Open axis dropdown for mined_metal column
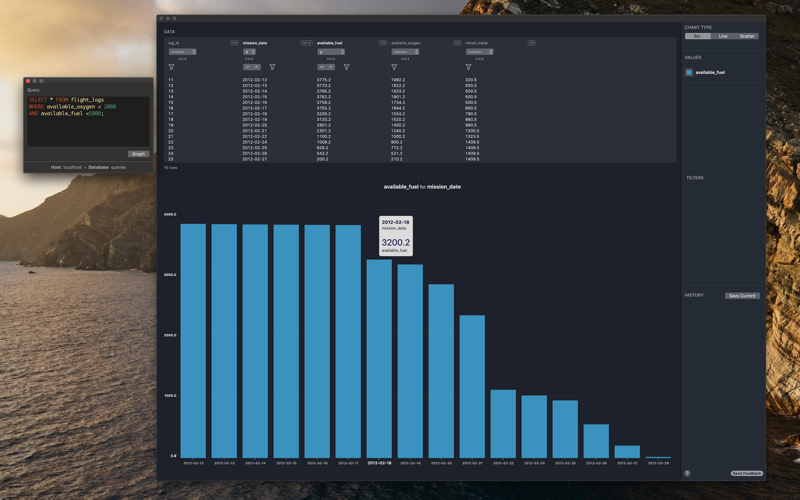 (480, 52)
